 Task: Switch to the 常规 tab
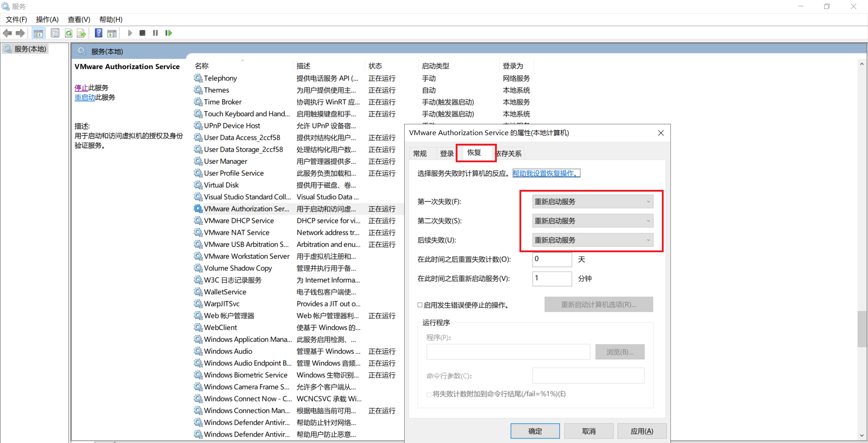click(x=420, y=154)
